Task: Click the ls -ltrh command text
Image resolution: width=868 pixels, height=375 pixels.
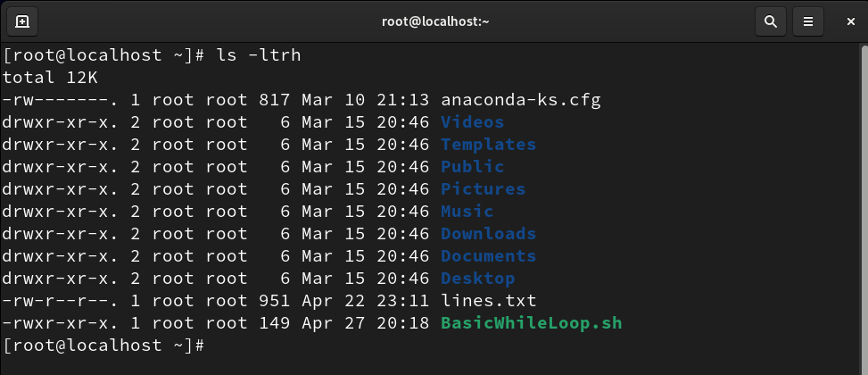Action: (x=259, y=55)
